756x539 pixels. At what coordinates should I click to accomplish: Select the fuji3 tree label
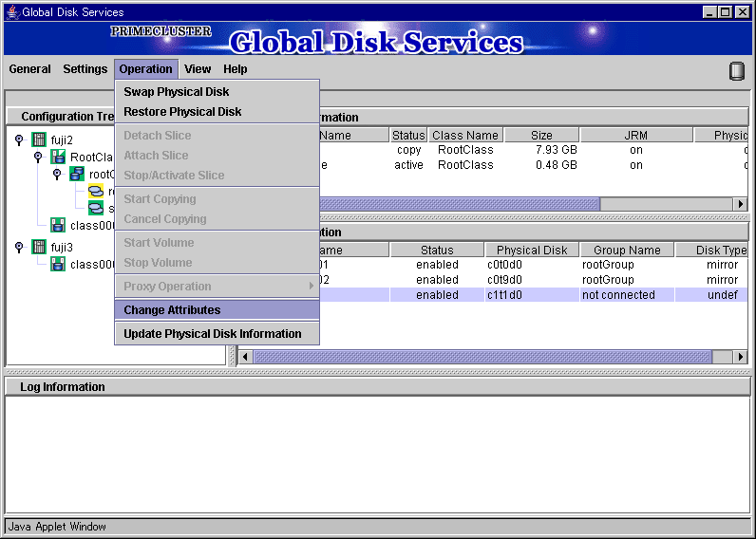[x=62, y=248]
